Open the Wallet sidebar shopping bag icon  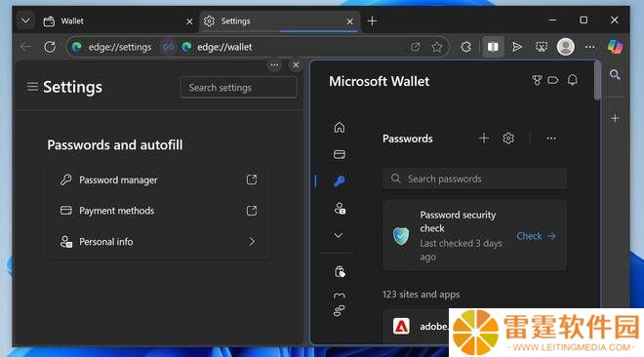coord(340,271)
